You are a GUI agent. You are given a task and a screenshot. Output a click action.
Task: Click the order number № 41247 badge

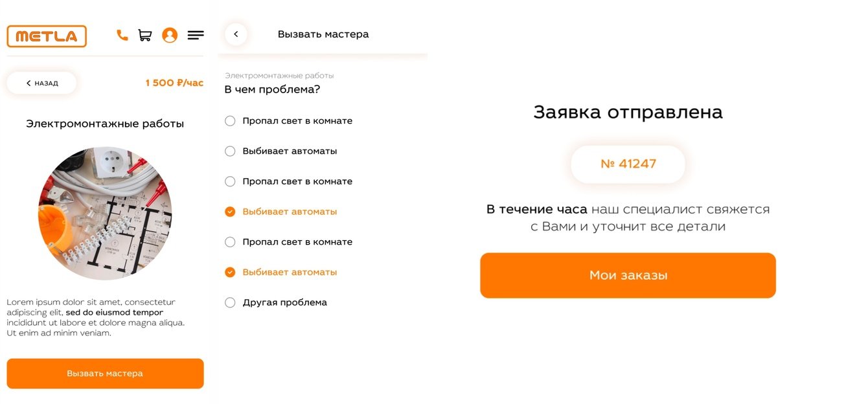[628, 164]
